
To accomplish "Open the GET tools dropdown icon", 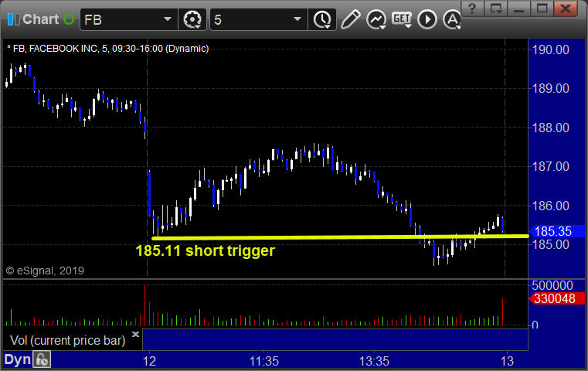I will click(x=402, y=19).
